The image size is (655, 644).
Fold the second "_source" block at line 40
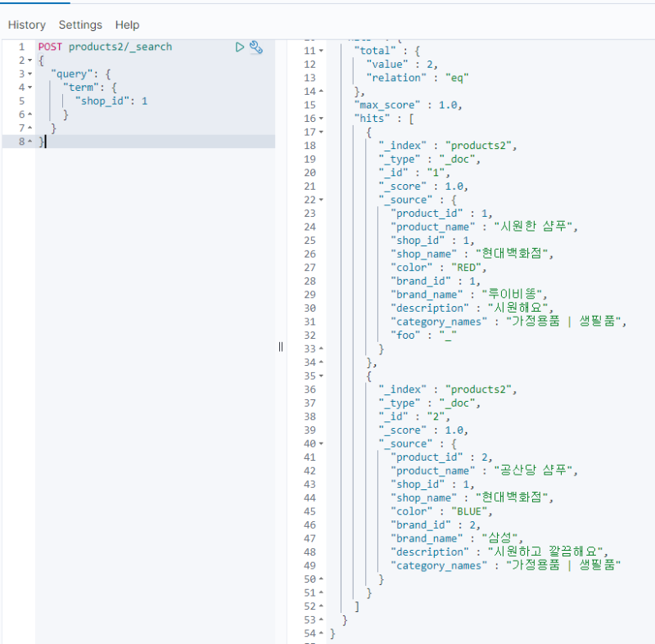pyautogui.click(x=321, y=444)
